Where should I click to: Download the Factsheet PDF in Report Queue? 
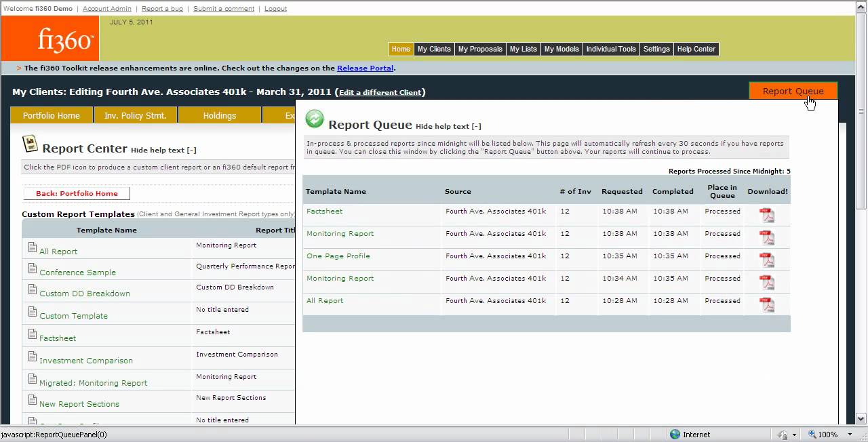click(767, 215)
